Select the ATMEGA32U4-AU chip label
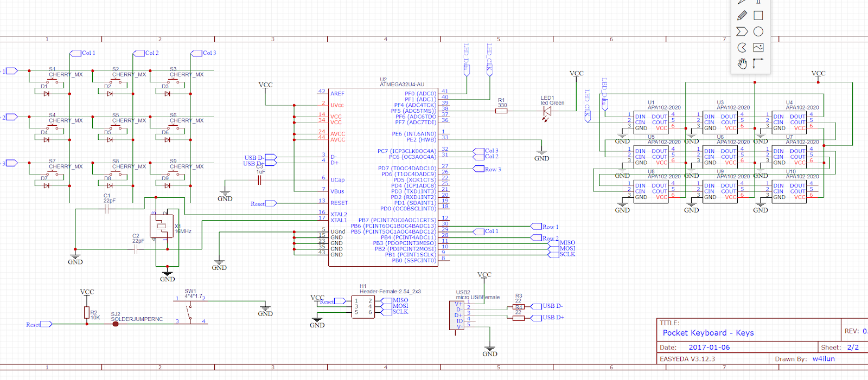The height and width of the screenshot is (380, 868). click(x=402, y=85)
